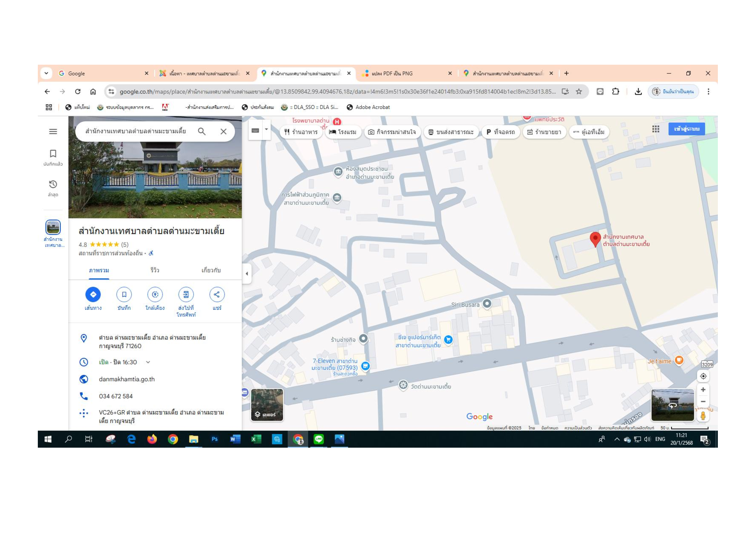Reload the page

click(x=78, y=91)
